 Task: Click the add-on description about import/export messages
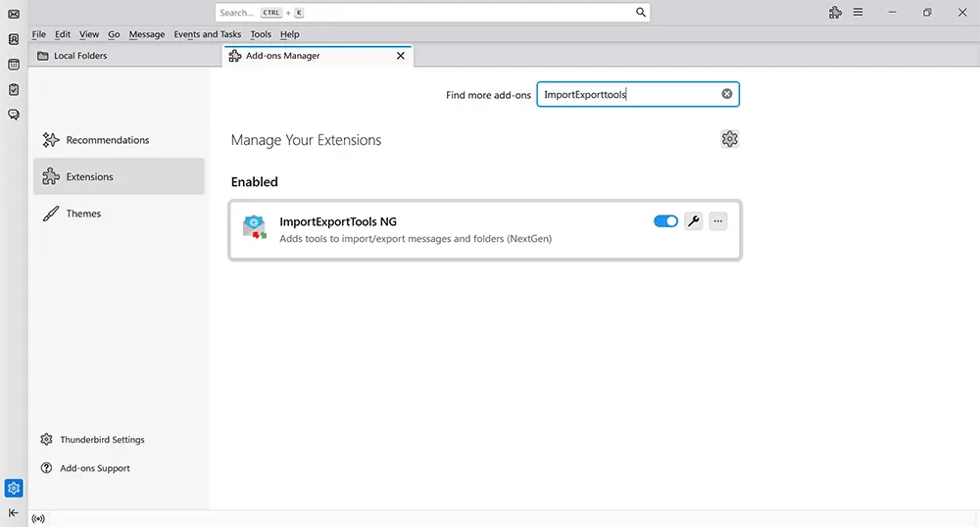click(x=416, y=239)
